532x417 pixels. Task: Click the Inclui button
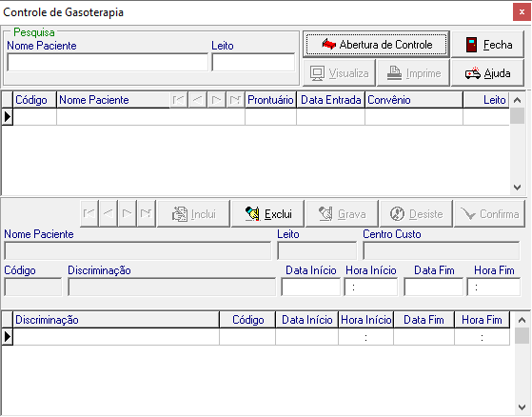tap(194, 214)
